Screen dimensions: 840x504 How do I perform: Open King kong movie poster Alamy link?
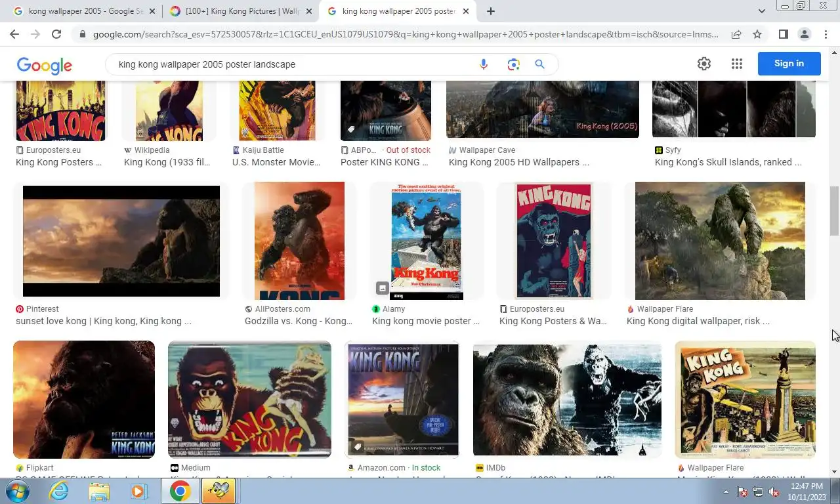click(426, 321)
